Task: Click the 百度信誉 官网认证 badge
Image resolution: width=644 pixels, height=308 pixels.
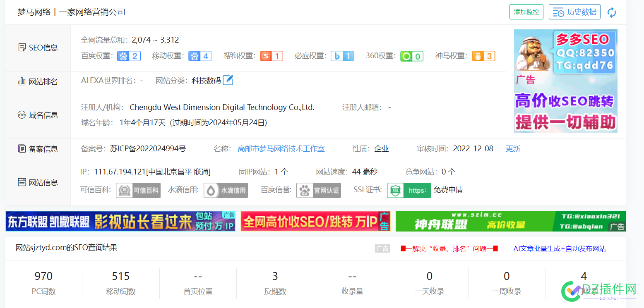Action: click(x=319, y=190)
